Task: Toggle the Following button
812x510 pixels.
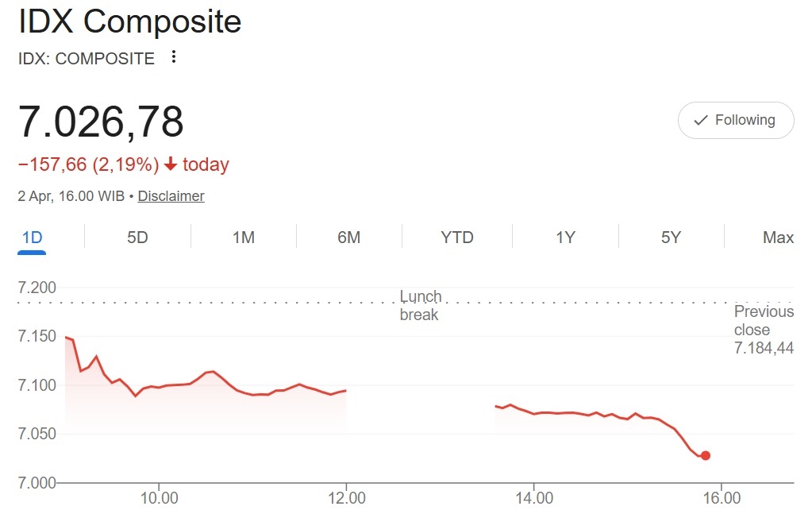Action: pyautogui.click(x=735, y=120)
